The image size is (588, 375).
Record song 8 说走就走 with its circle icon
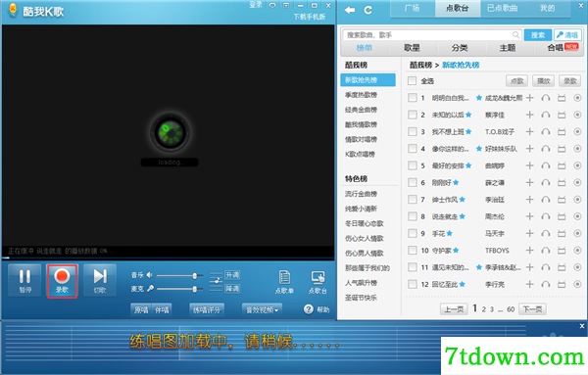coord(577,216)
